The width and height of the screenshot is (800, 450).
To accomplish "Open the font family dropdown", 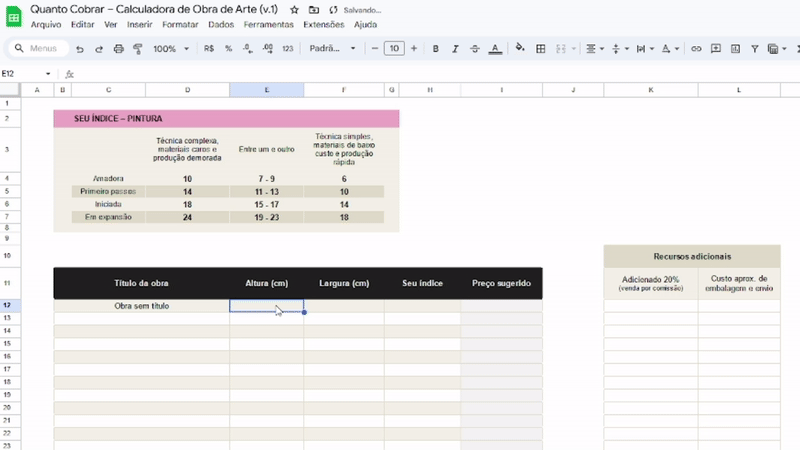I will 332,48.
